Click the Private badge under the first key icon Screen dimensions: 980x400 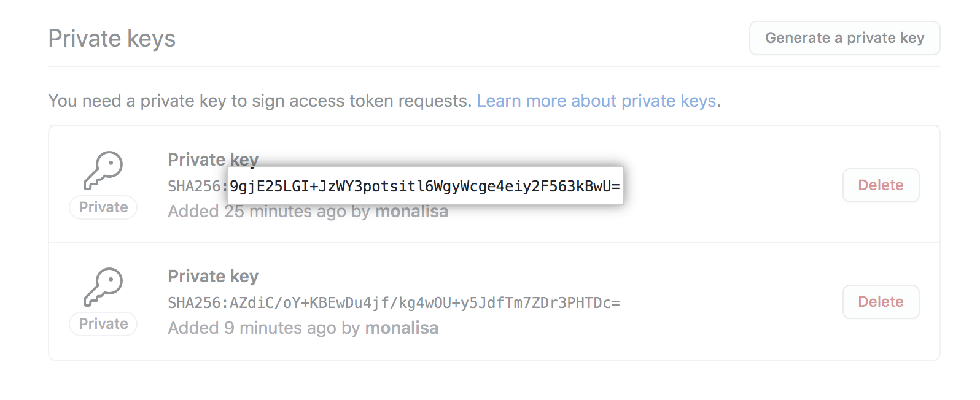(x=103, y=207)
